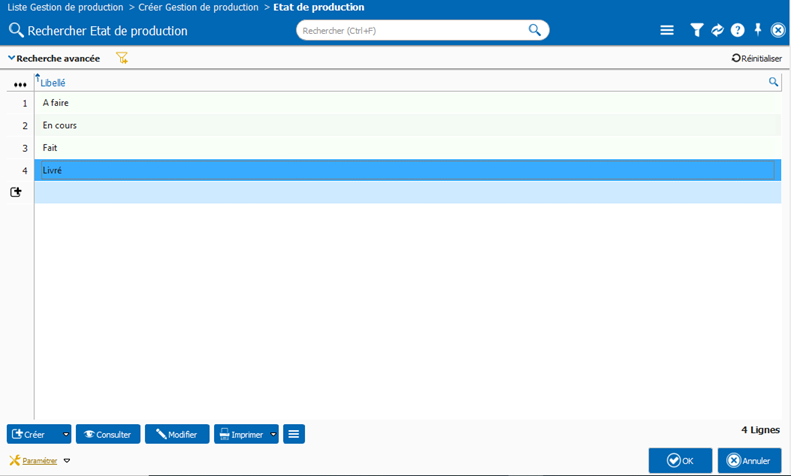Click the add new row icon
This screenshot has width=791, height=476.
click(16, 192)
